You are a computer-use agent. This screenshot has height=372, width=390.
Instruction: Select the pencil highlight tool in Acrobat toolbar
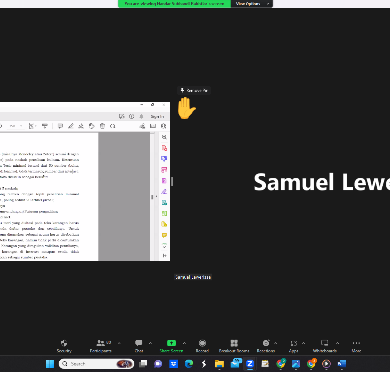point(71,126)
